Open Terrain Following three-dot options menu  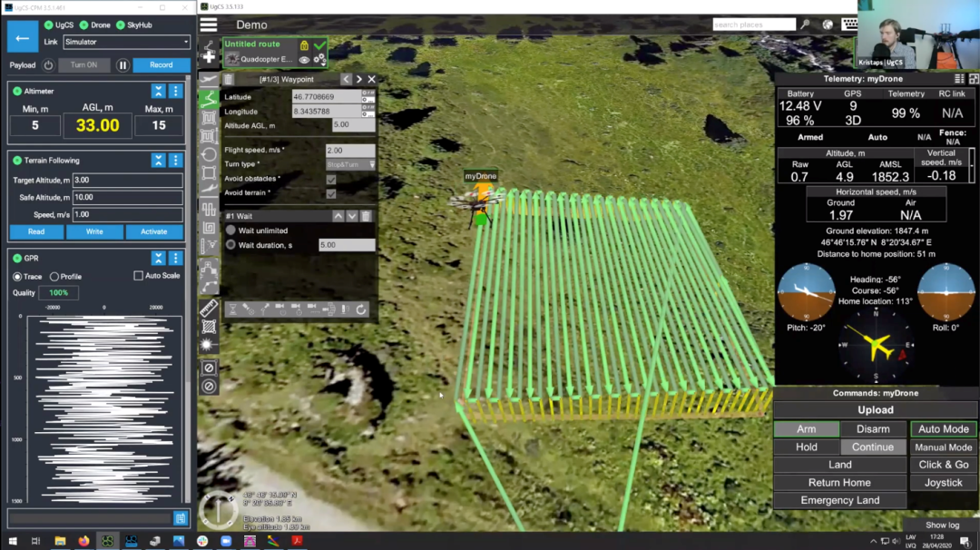click(x=176, y=161)
